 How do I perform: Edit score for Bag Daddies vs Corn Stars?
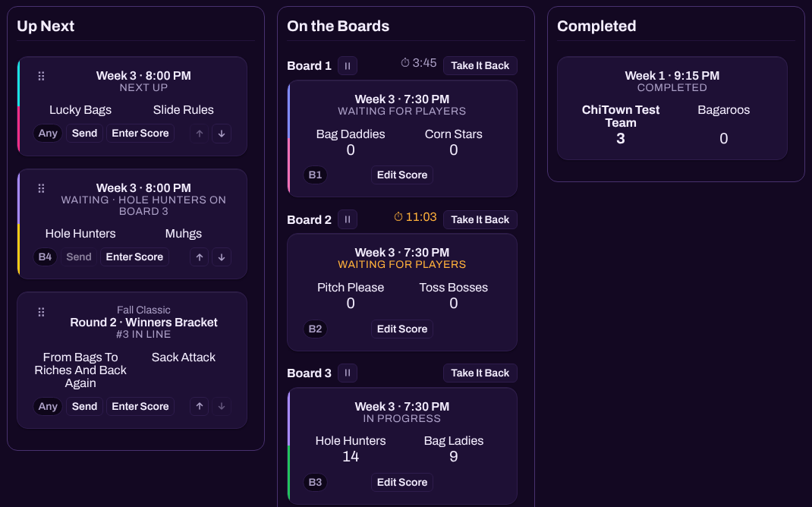click(x=402, y=175)
